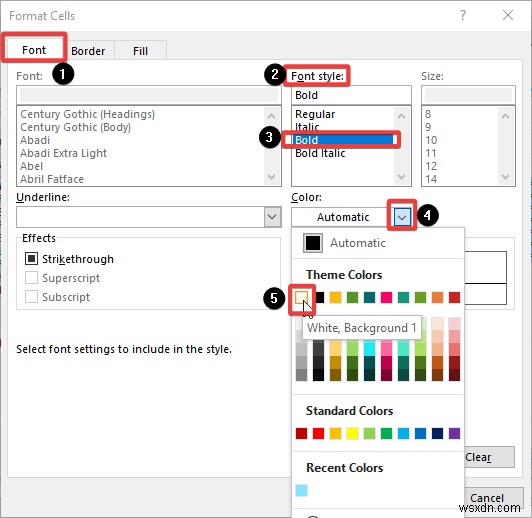Toggle the Strikethrough checkbox
Image resolution: width=532 pixels, height=518 pixels.
pyautogui.click(x=31, y=259)
